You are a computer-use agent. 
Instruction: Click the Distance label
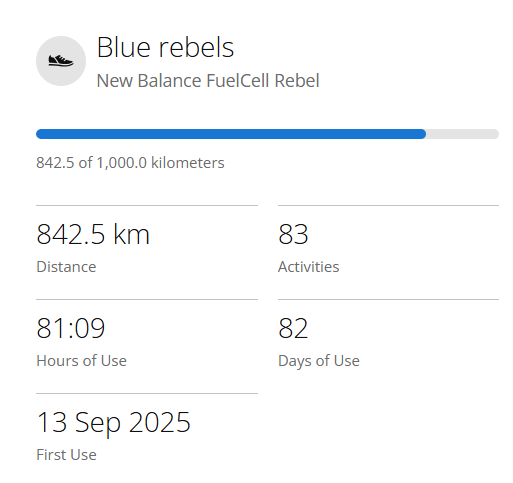[66, 267]
